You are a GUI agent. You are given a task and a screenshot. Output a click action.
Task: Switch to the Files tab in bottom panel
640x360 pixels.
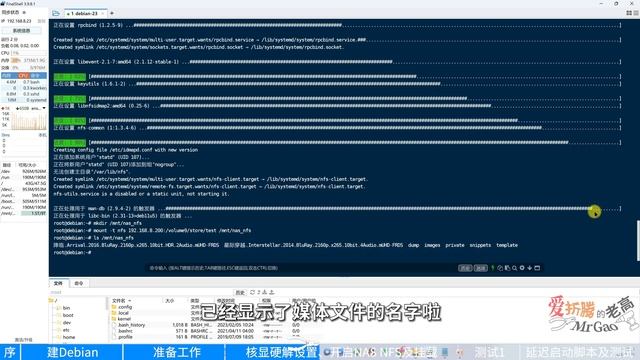[x=58, y=283]
